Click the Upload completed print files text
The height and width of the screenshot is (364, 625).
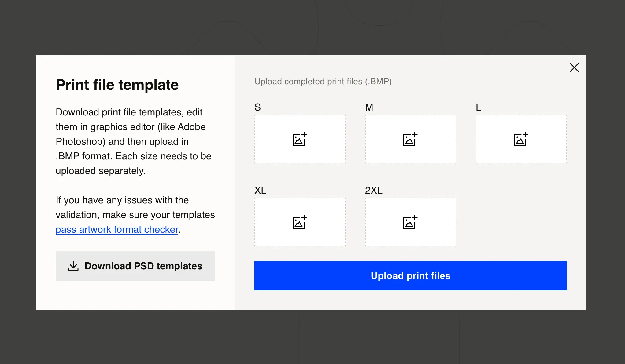[323, 82]
